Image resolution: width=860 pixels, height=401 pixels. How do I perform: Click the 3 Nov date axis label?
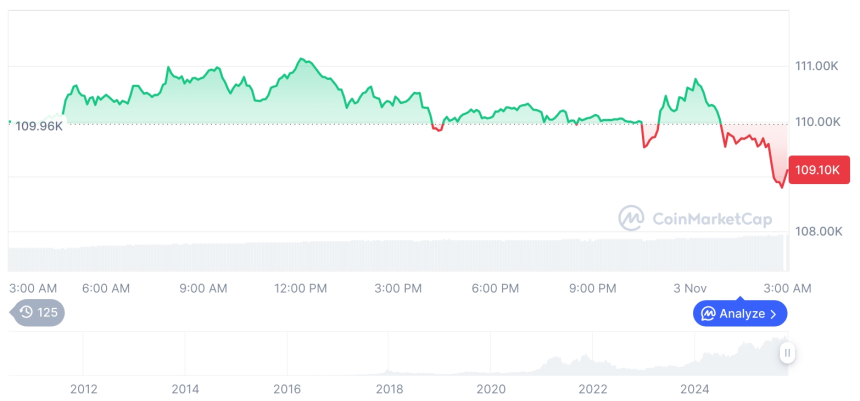pyautogui.click(x=690, y=288)
